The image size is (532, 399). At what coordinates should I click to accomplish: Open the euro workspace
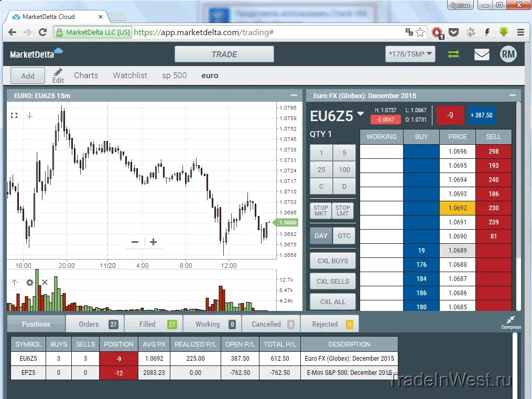(210, 76)
